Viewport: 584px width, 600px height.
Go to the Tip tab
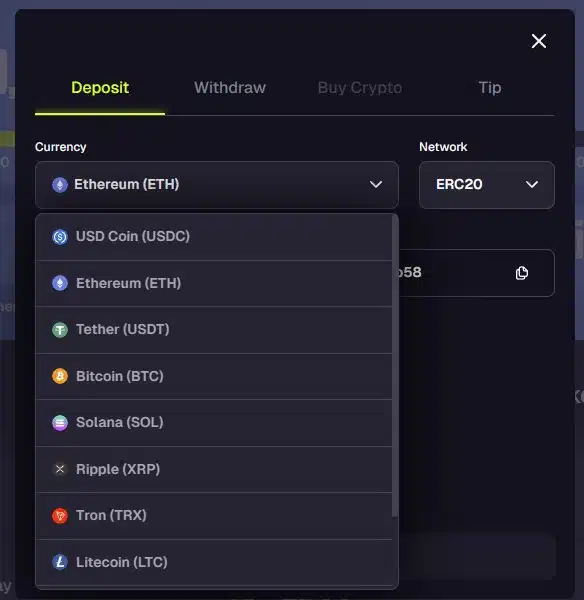pyautogui.click(x=489, y=88)
